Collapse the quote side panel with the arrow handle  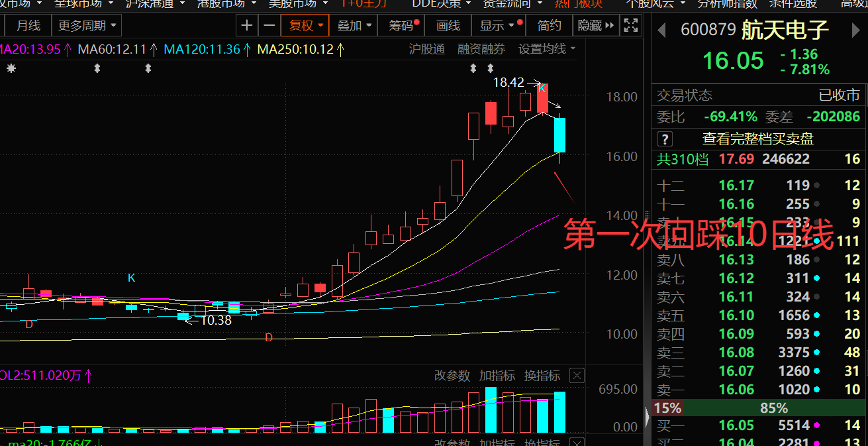coord(647,416)
